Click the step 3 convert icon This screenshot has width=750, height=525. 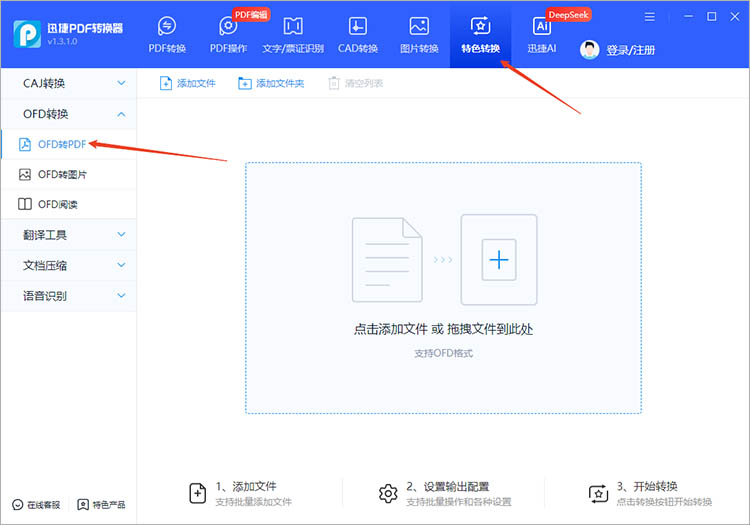coord(598,493)
